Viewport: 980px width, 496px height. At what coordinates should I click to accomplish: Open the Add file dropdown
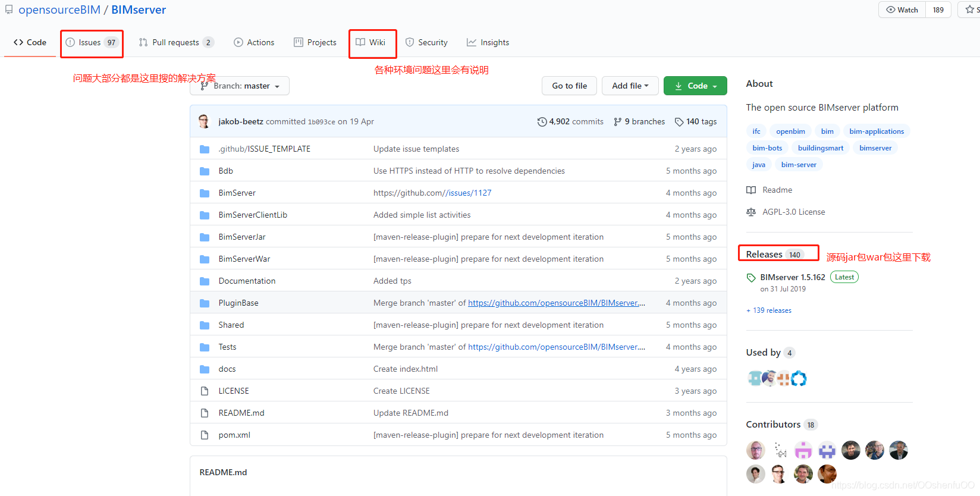click(630, 86)
